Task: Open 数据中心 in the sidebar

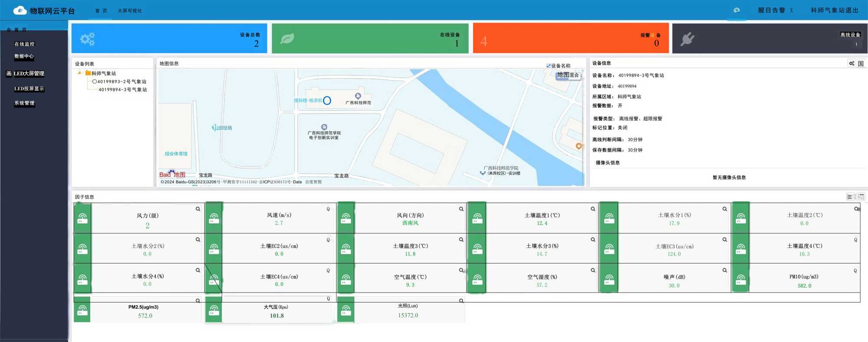Action: 24,56
